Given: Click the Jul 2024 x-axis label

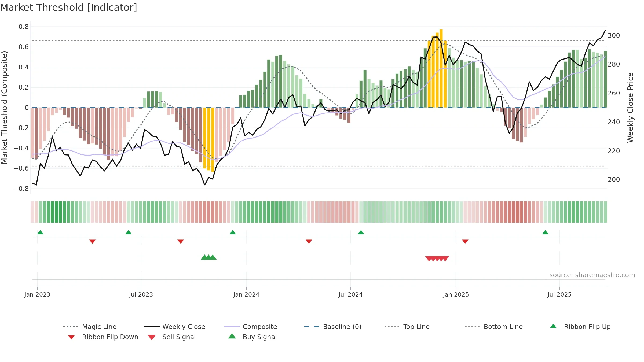Looking at the screenshot, I should [x=350, y=295].
